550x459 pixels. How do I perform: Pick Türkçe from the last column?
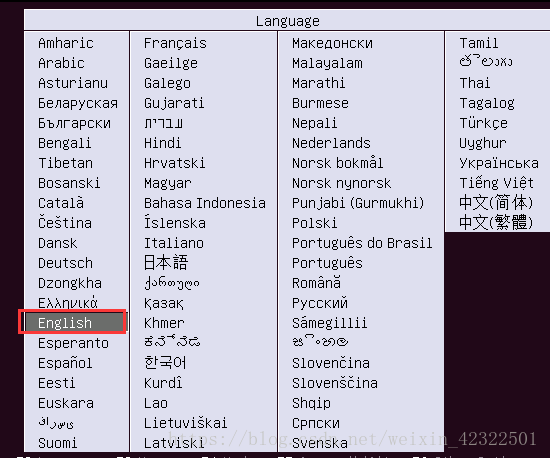coord(483,123)
